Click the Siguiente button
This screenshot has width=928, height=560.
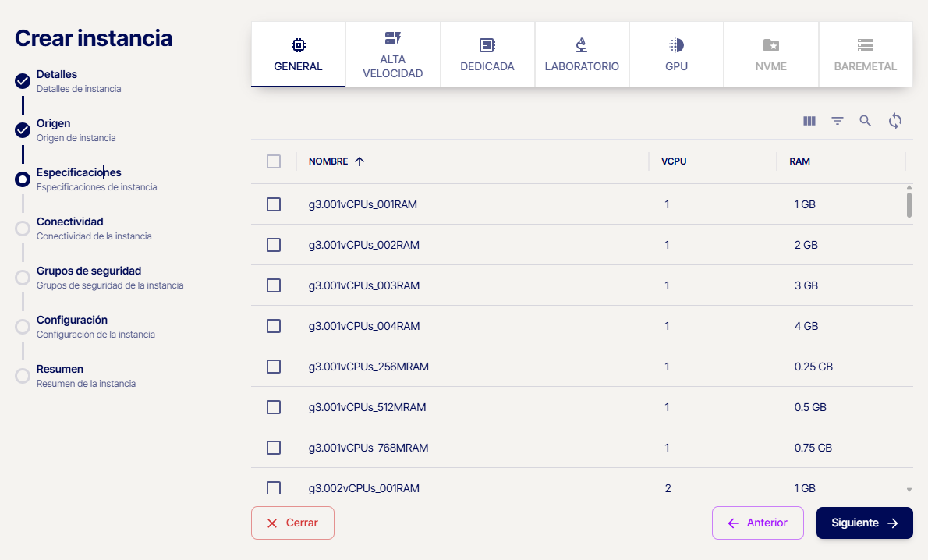864,523
